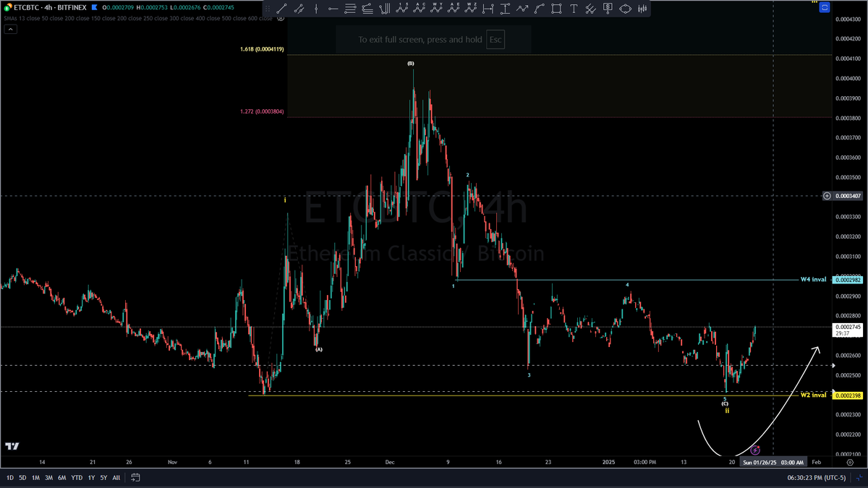The image size is (868, 488).
Task: Set time range to 3M
Action: (48, 478)
